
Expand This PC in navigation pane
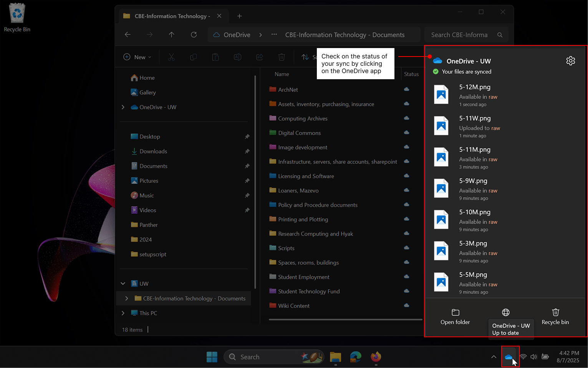[x=123, y=313]
